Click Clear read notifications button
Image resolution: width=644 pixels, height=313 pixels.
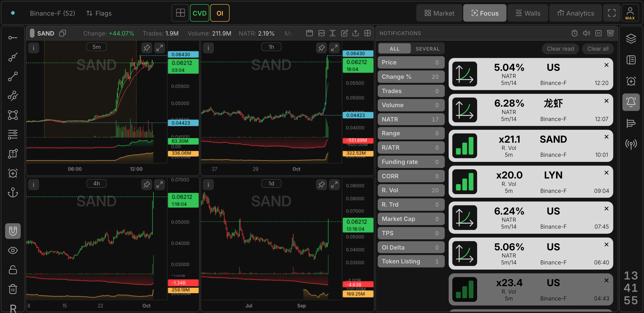[x=560, y=49]
